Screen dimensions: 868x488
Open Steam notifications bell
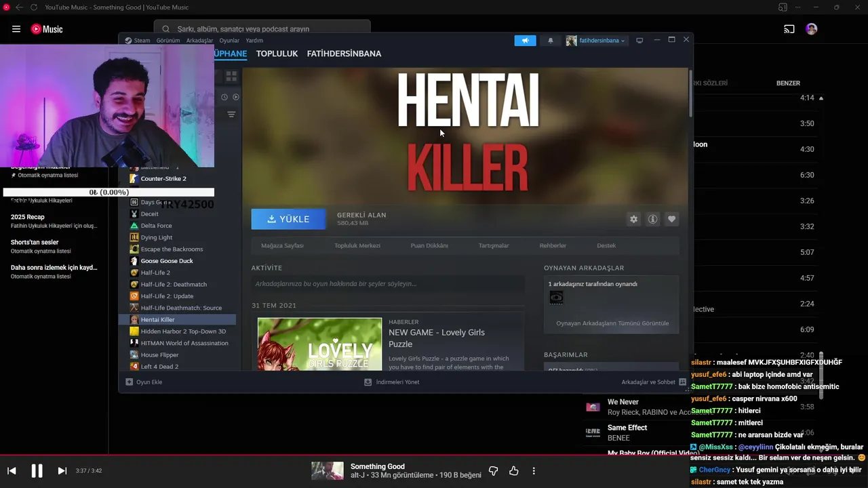(x=550, y=41)
